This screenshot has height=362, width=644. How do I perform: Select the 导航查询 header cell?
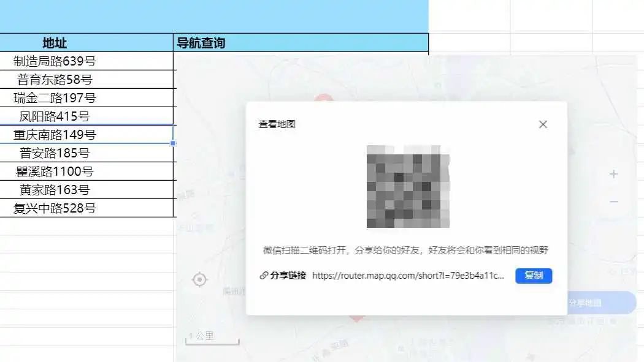point(301,43)
